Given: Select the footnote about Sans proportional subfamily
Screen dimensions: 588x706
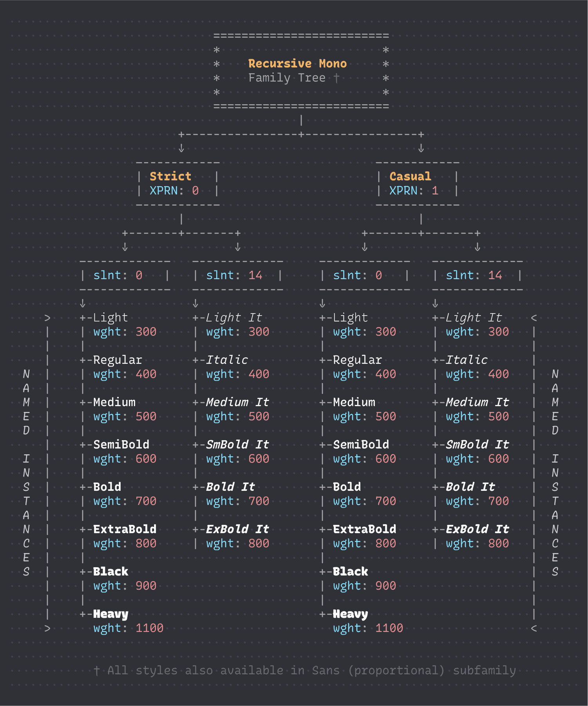Looking at the screenshot, I should 305,671.
